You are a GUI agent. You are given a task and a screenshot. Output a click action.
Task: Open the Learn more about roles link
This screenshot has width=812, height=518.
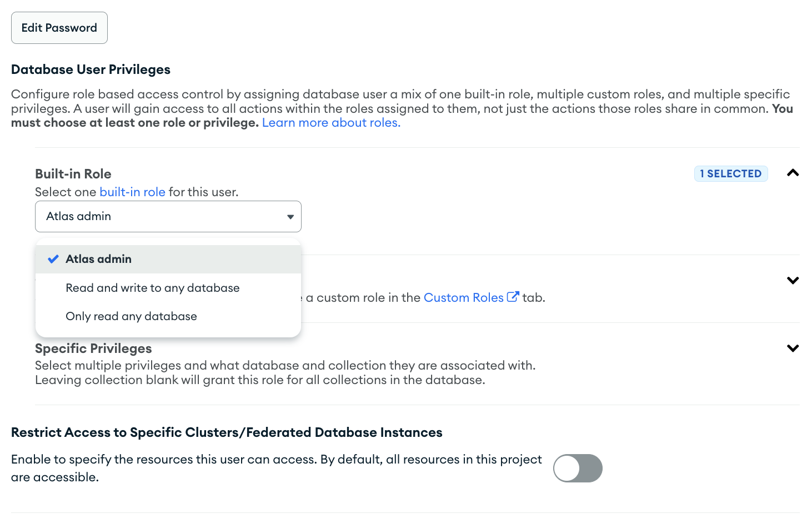coord(331,123)
